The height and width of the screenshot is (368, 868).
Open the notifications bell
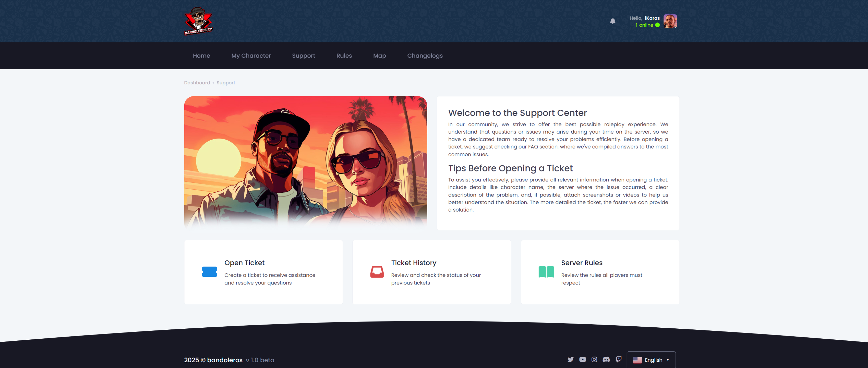pyautogui.click(x=613, y=21)
